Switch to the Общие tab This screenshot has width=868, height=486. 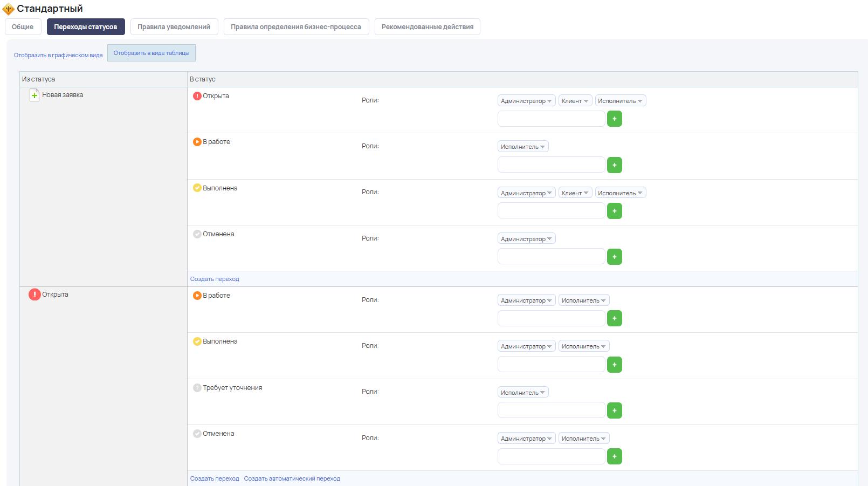(x=23, y=27)
